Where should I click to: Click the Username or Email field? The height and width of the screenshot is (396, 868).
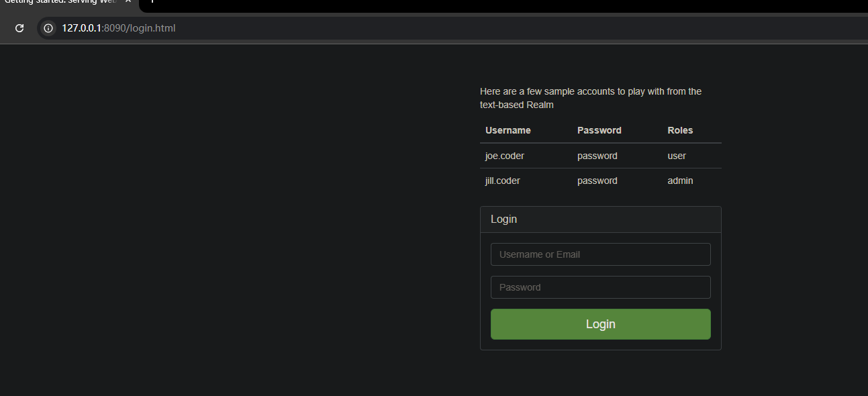pos(600,254)
